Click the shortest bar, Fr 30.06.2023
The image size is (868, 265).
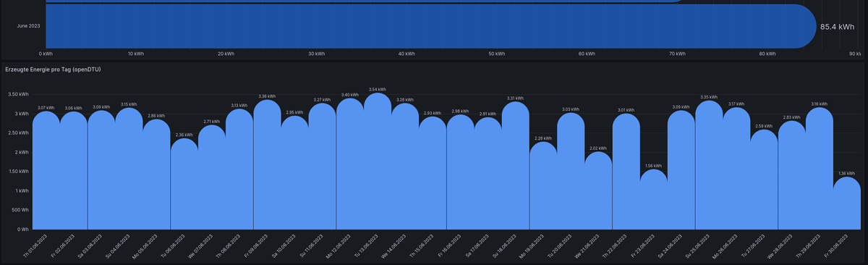pyautogui.click(x=847, y=203)
